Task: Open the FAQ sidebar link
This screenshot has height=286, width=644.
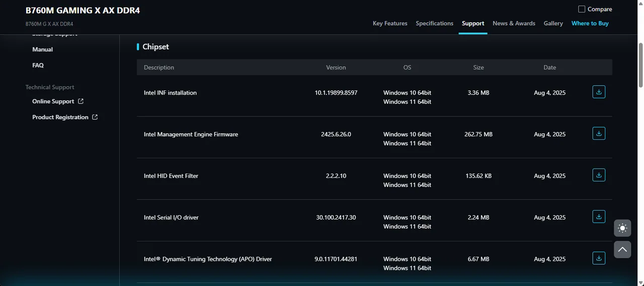Action: (38, 65)
